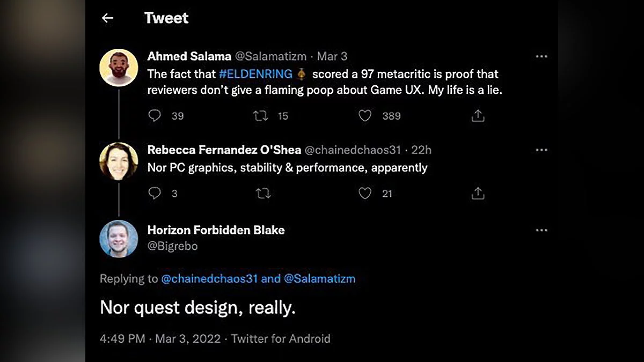The height and width of the screenshot is (362, 644).
Task: Click the back arrow beside Tweet
Action: 107,18
